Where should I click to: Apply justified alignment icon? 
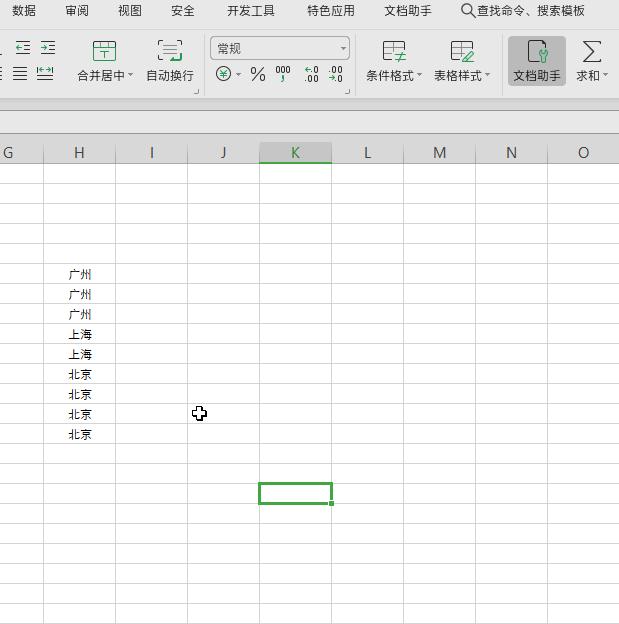pos(20,74)
